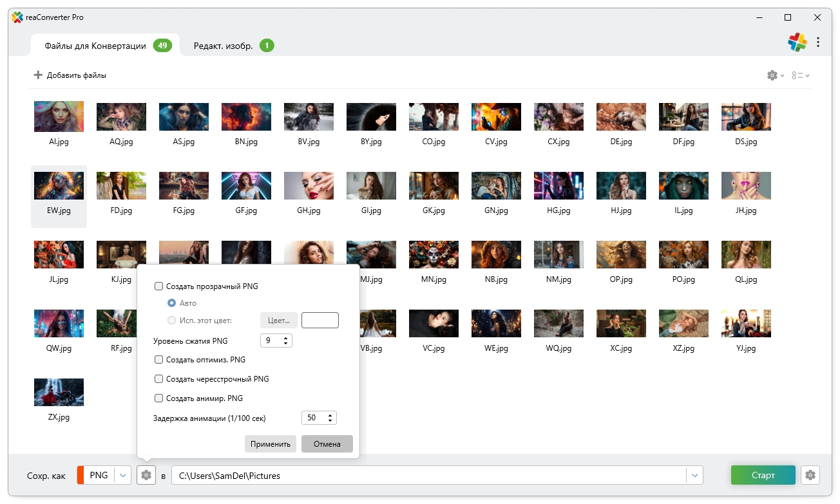Click the plus icon to add files

pyautogui.click(x=38, y=75)
